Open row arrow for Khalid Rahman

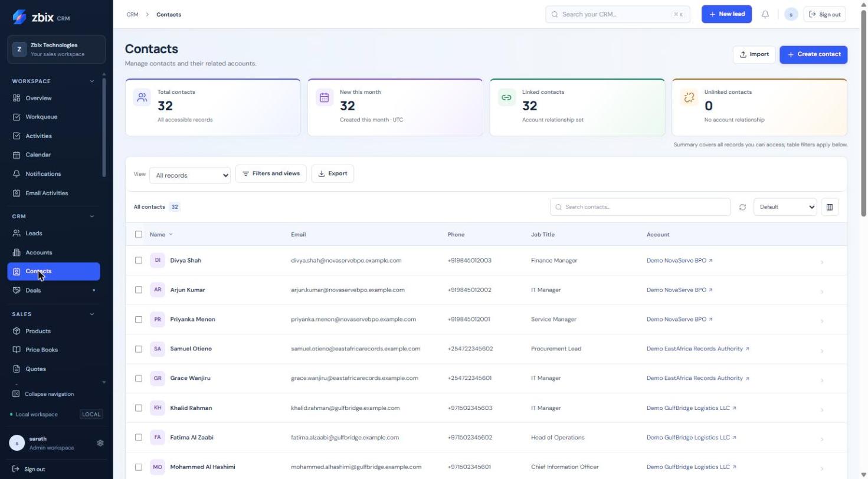pyautogui.click(x=822, y=409)
